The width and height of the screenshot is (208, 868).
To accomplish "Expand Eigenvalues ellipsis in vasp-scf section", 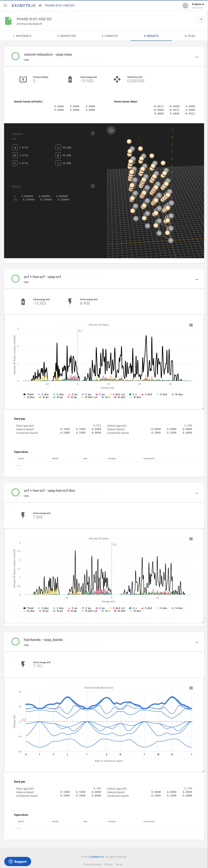I will point(19,465).
